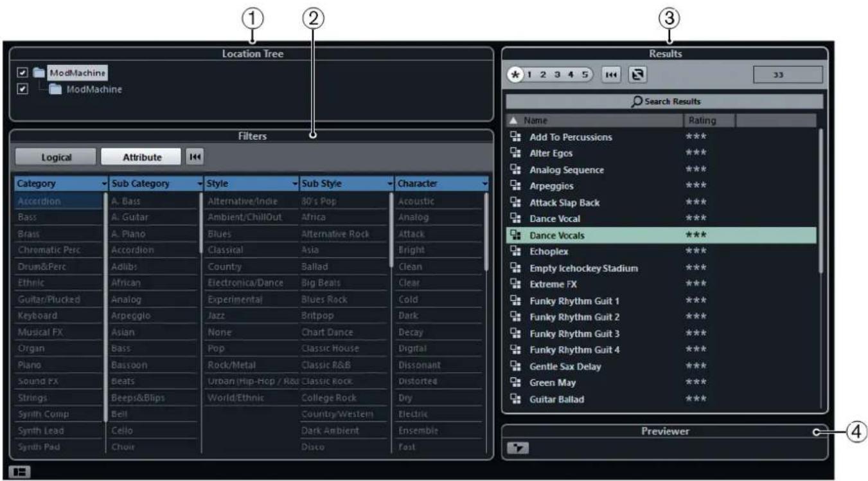Viewport: 868px width, 481px height.
Task: Click in the Search Results field
Action: click(664, 102)
